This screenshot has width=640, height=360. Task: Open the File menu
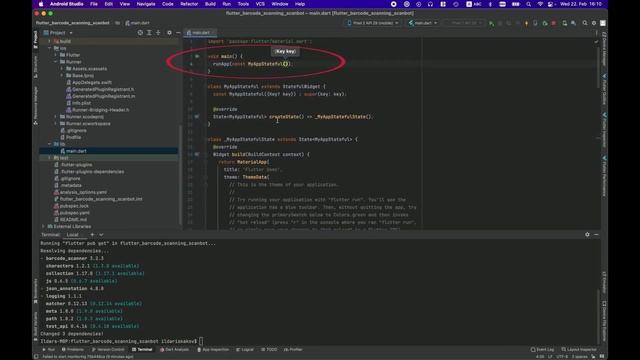pyautogui.click(x=94, y=4)
